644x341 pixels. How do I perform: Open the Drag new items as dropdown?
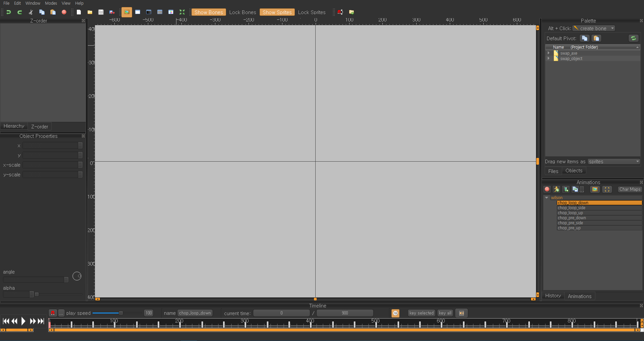point(614,162)
